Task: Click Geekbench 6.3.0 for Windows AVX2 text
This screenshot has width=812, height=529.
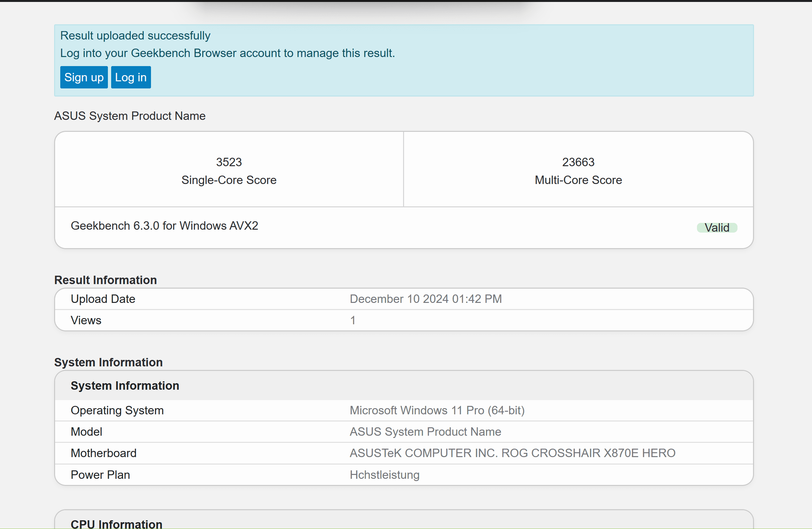Action: point(165,226)
